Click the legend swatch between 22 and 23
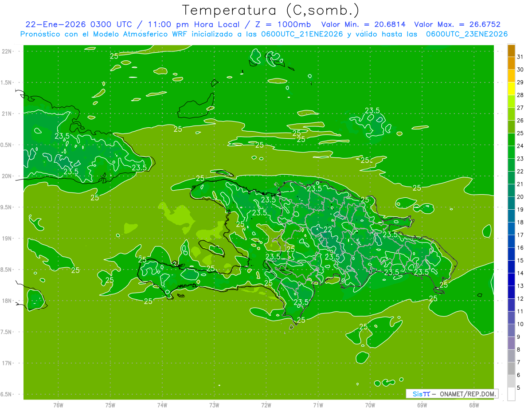The image size is (532, 411). [x=511, y=165]
